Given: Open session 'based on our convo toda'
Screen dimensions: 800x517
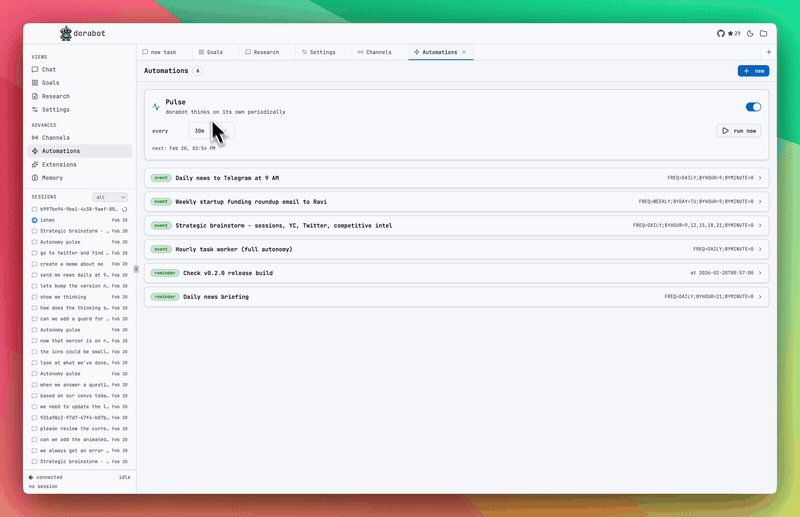Looking at the screenshot, I should [x=80, y=396].
